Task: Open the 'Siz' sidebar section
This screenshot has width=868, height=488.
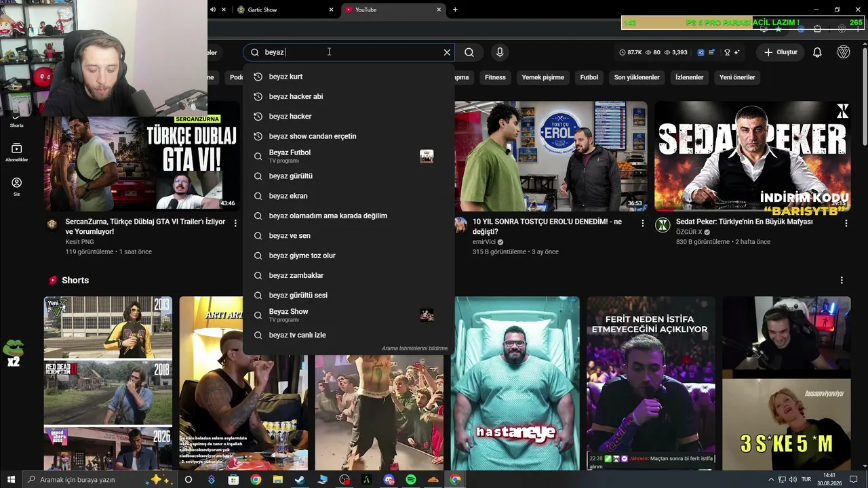Action: (x=17, y=186)
